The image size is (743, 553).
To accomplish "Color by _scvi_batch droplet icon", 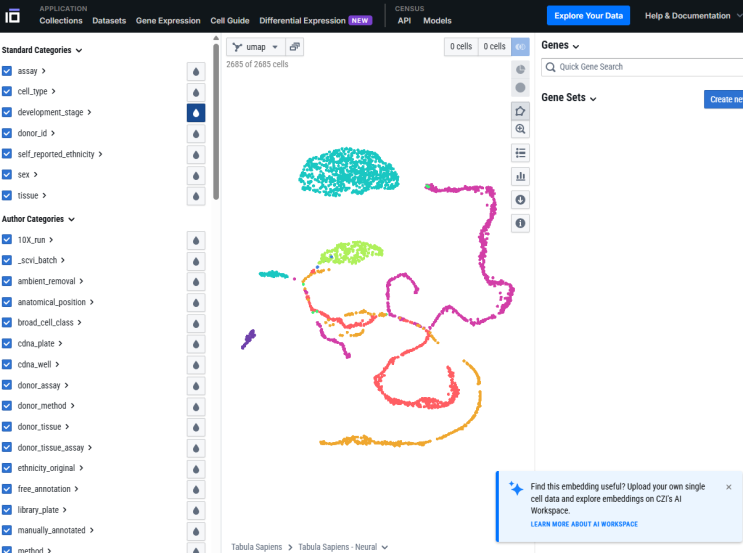I will (196, 261).
